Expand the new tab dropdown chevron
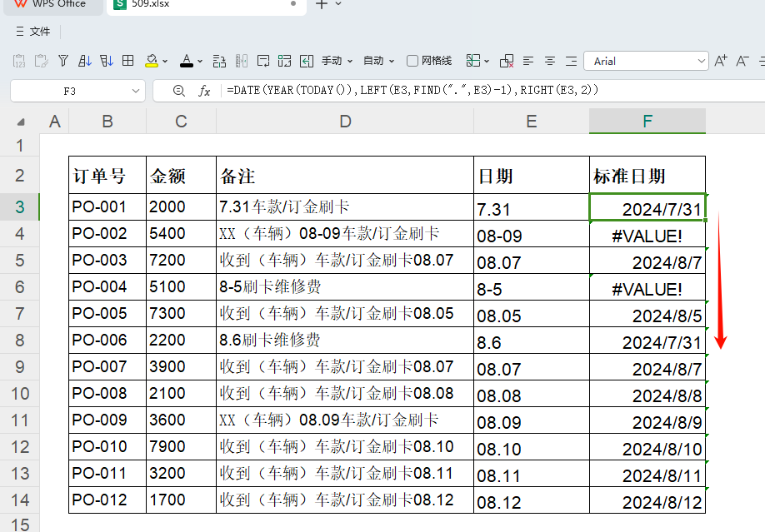 [x=338, y=4]
